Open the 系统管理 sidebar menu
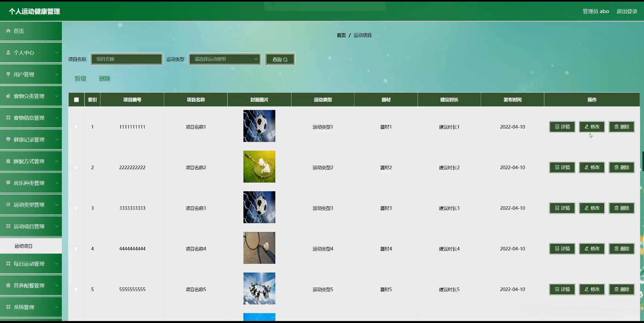644x323 pixels. point(31,307)
